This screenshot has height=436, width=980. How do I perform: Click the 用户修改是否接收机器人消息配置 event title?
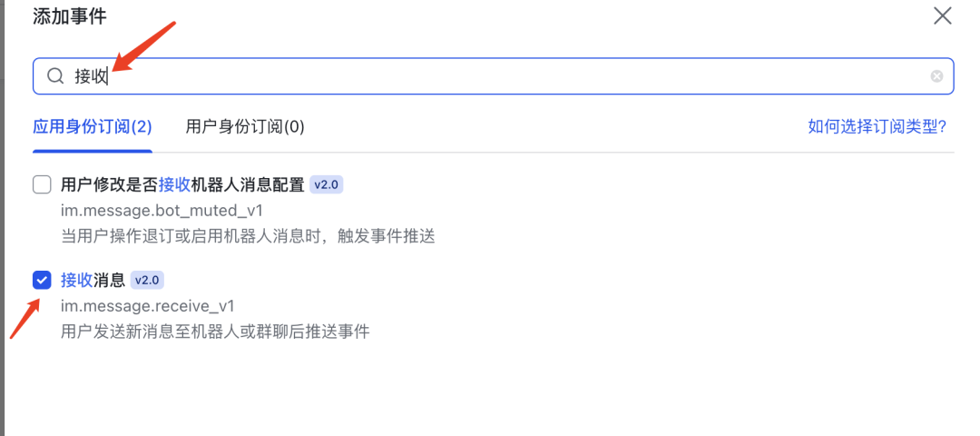(x=182, y=184)
